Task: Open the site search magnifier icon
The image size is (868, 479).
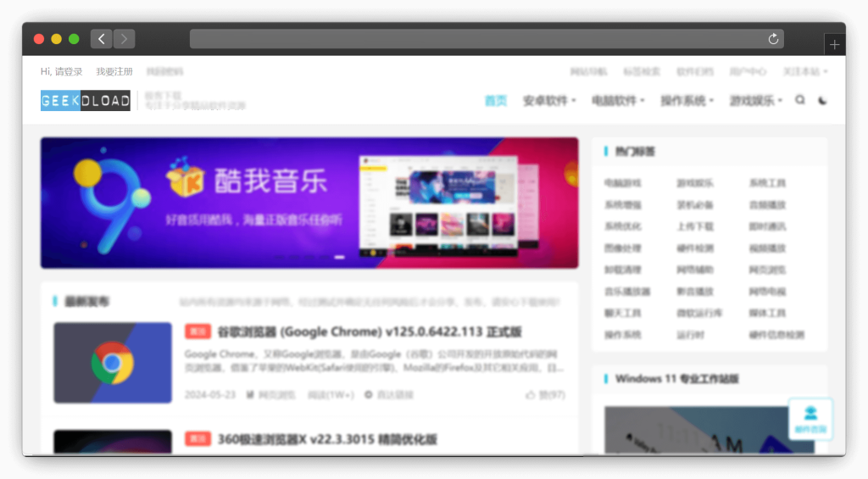Action: click(x=800, y=100)
